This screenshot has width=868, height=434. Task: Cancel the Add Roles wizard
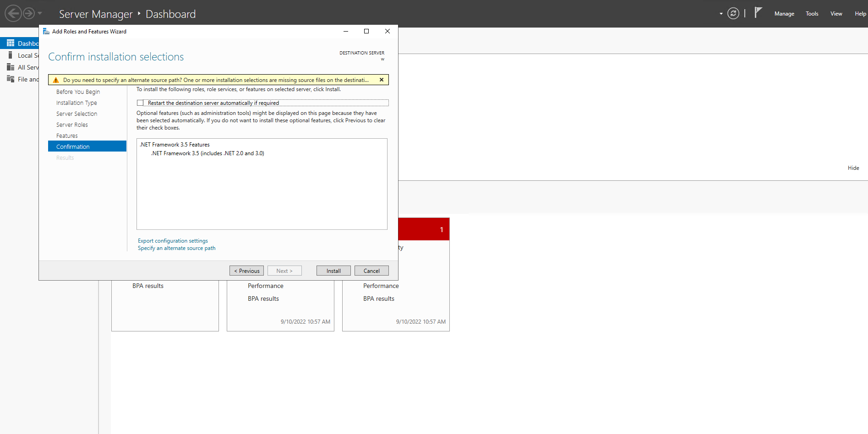[x=371, y=271]
